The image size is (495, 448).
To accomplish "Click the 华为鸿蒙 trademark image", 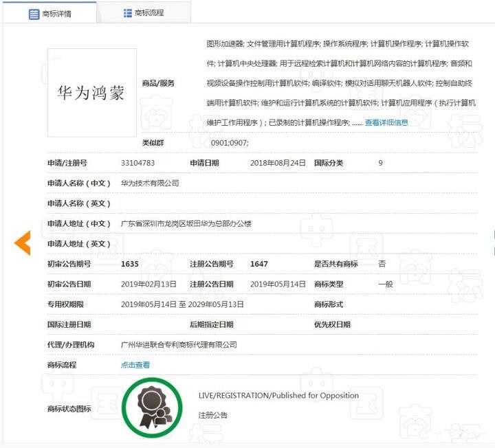I will [91, 92].
